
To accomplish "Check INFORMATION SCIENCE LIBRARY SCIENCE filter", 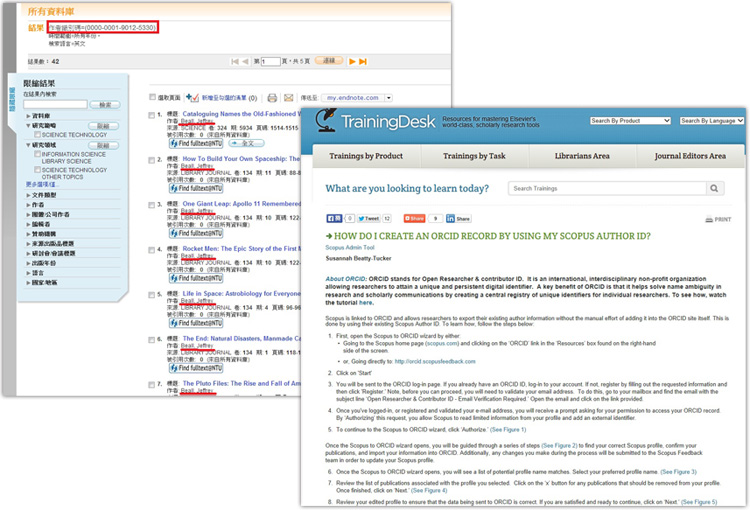I will click(x=37, y=154).
